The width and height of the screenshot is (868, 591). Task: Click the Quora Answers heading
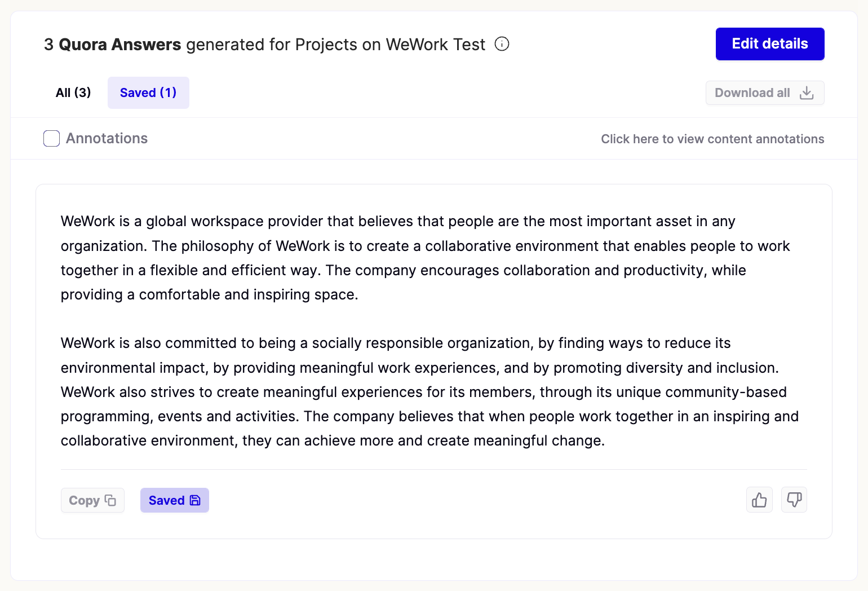[121, 44]
